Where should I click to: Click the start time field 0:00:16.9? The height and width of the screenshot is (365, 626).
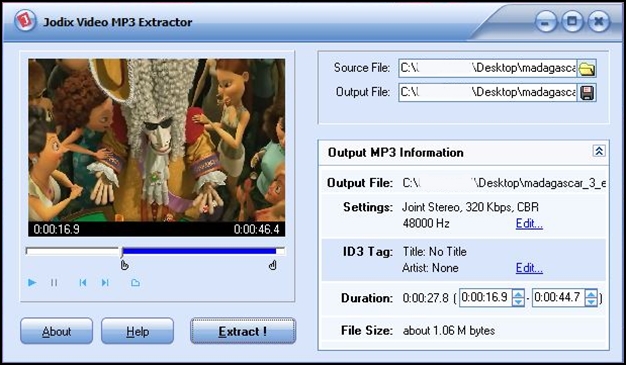coord(485,298)
